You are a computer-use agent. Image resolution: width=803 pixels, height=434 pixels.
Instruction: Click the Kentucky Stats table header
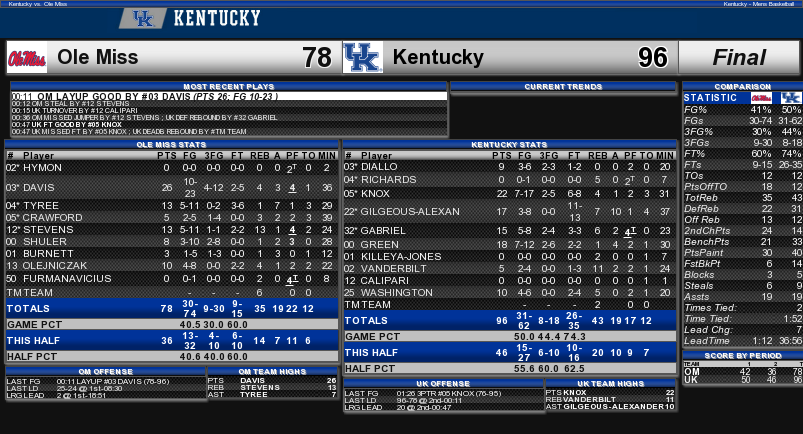pyautogui.click(x=510, y=144)
